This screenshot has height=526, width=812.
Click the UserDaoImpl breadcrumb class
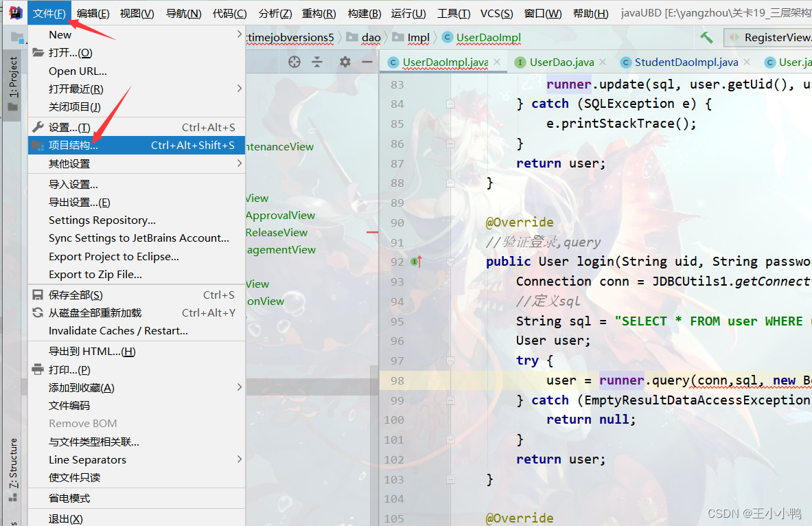482,37
